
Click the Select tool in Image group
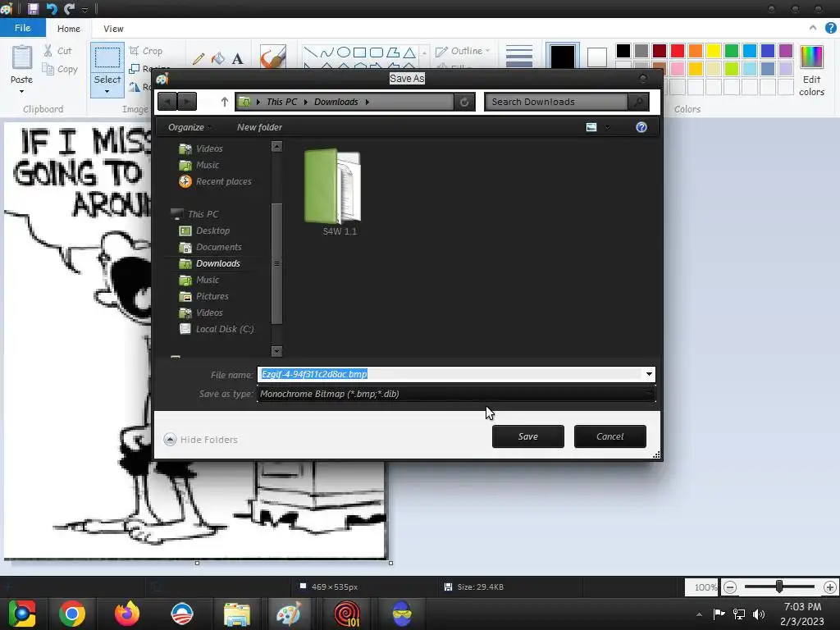point(107,70)
